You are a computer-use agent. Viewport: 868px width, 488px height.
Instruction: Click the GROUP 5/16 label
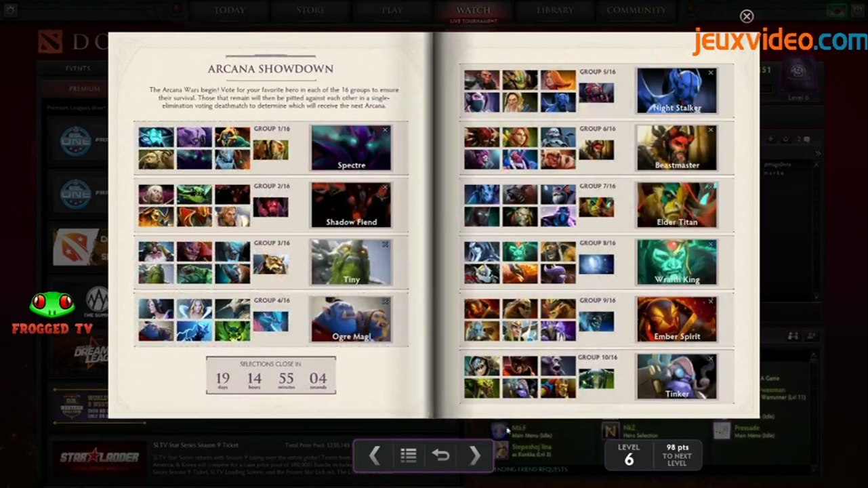597,71
